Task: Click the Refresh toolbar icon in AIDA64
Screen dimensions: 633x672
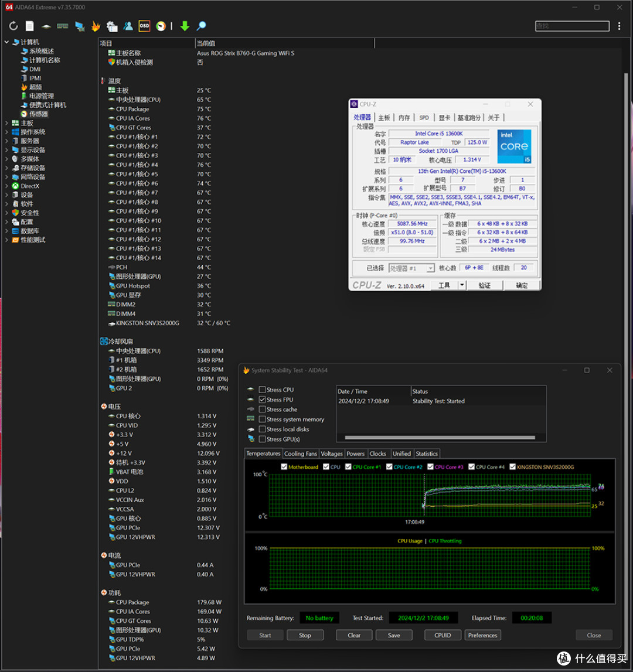Action: [13, 26]
